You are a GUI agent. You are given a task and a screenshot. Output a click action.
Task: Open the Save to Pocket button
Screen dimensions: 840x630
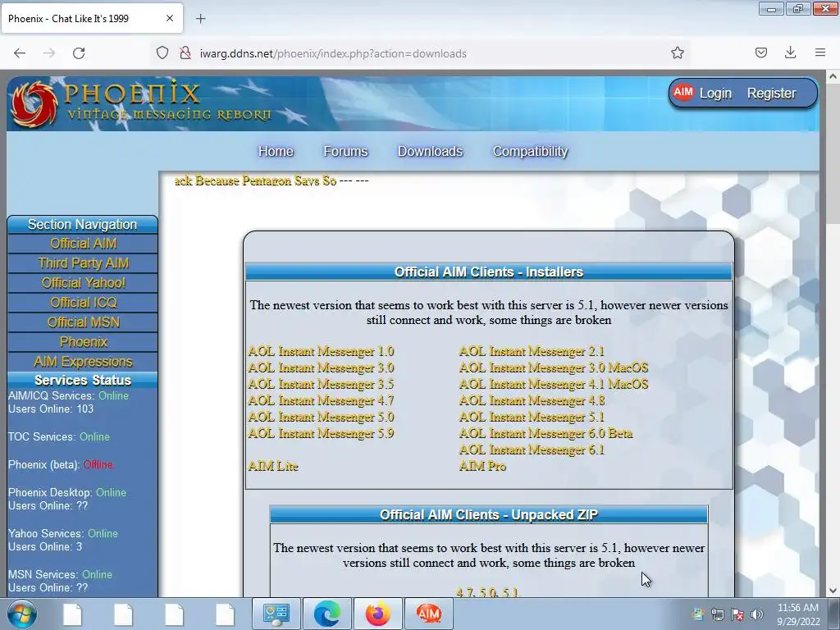coord(760,53)
